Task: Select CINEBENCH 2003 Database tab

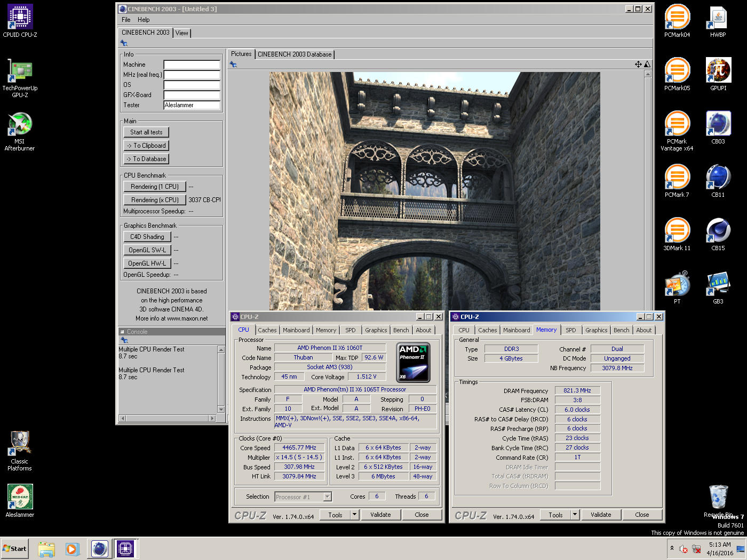Action: (x=295, y=54)
